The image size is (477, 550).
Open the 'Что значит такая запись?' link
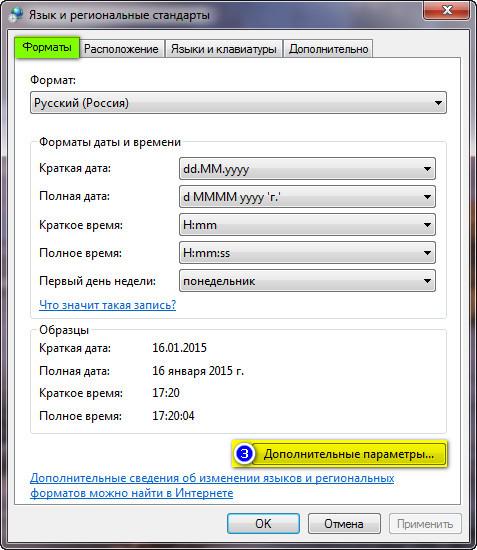[108, 305]
